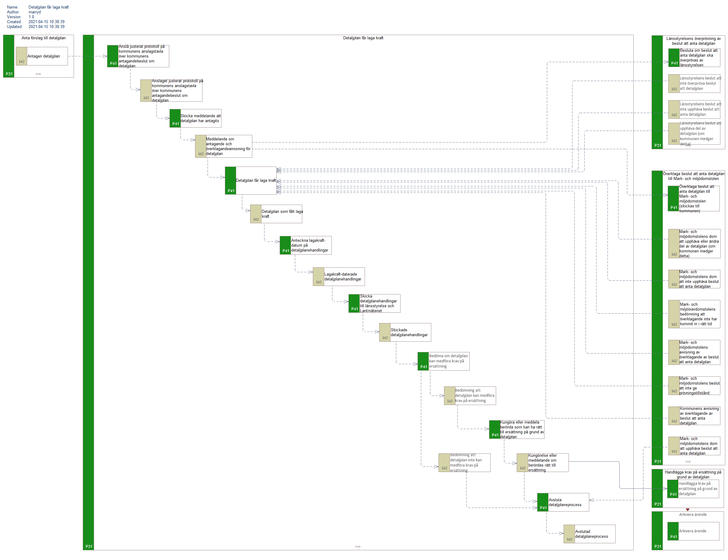Open composite link icon in Anta förslag till detaljplan
Viewport: 728px width, 560px height.
[x=38, y=74]
